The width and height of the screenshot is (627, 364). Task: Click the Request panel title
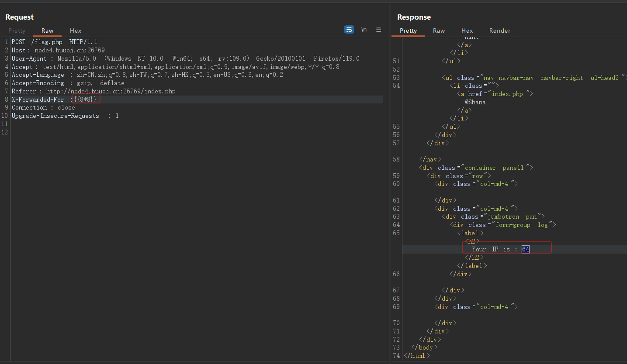19,17
